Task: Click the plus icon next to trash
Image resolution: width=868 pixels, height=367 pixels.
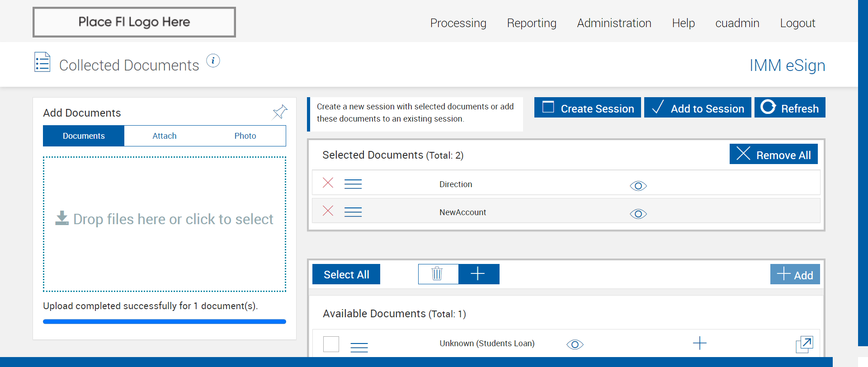Action: (478, 274)
